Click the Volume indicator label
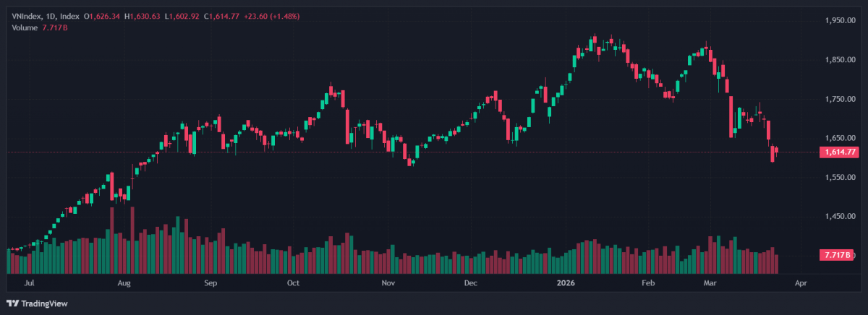The height and width of the screenshot is (315, 868). pos(25,27)
